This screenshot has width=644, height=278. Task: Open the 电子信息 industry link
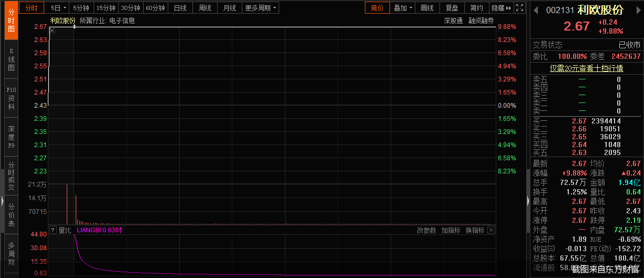tap(122, 20)
